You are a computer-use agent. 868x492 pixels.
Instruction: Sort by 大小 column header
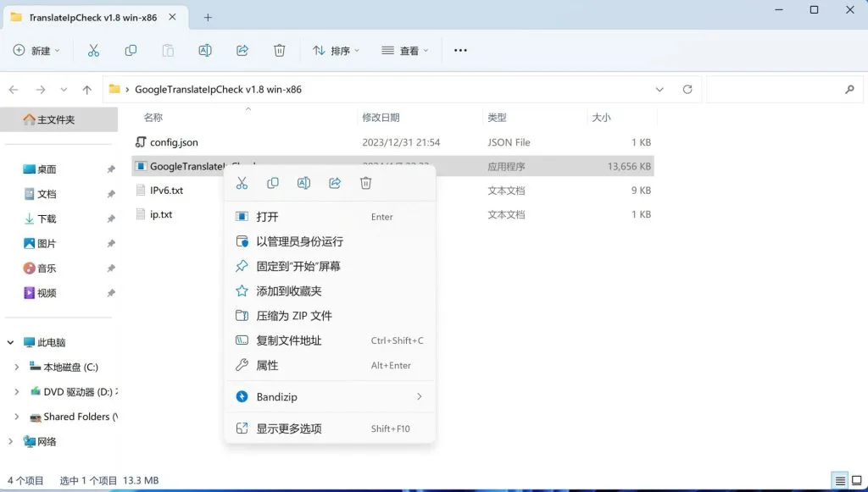pos(601,117)
